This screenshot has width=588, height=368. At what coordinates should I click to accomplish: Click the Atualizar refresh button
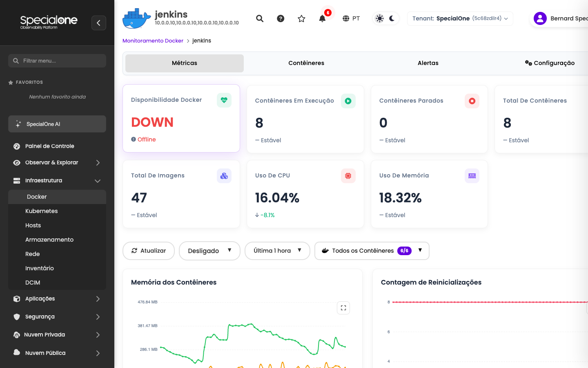[x=149, y=251]
